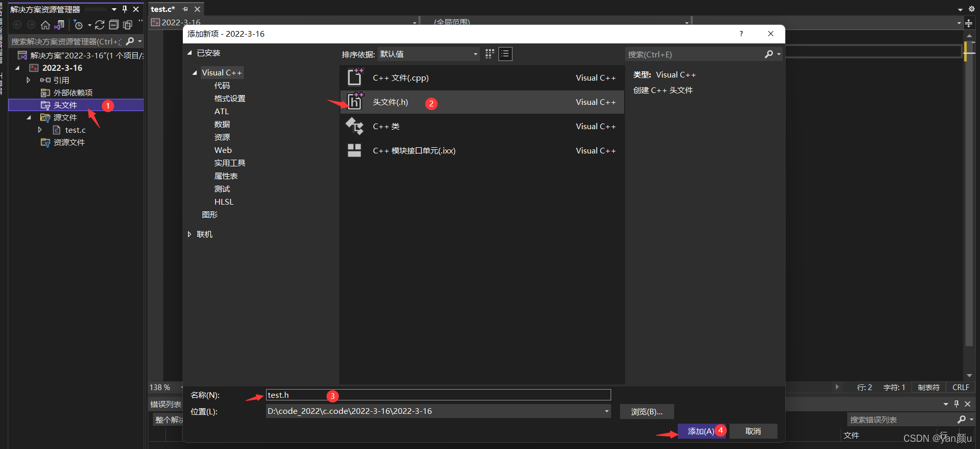Collapse the 已安装 category
The height and width of the screenshot is (449, 980).
tap(190, 53)
